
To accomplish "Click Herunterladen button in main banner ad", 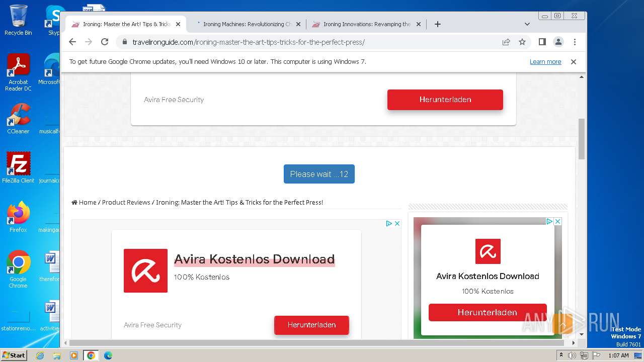I will pyautogui.click(x=311, y=325).
